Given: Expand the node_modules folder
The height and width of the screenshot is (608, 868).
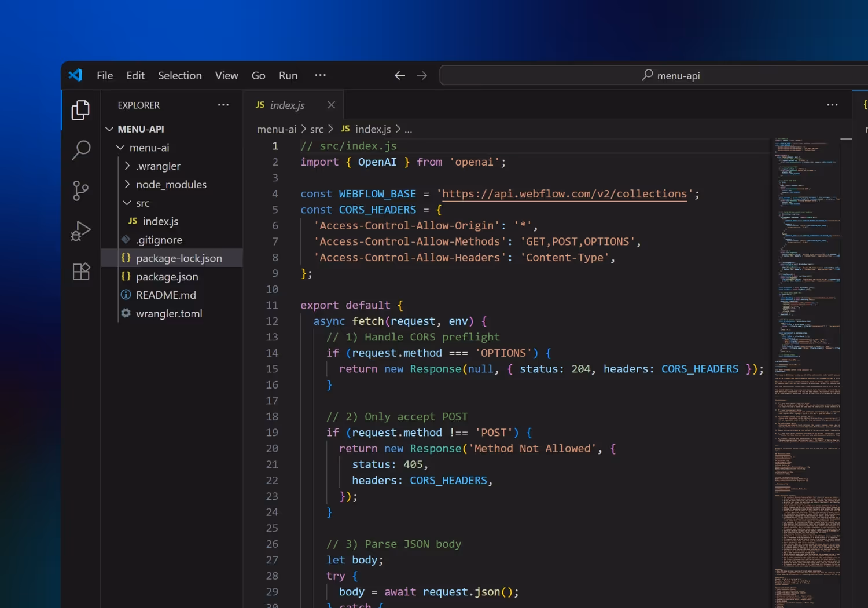Looking at the screenshot, I should click(171, 185).
